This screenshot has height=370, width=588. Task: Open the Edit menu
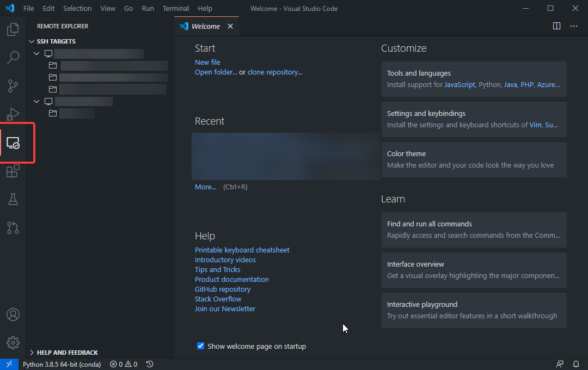coord(48,8)
